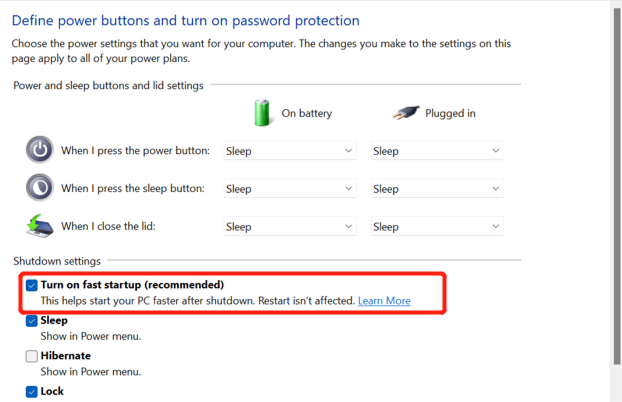Image resolution: width=622 pixels, height=402 pixels.
Task: Click the plugged in power plug icon
Action: tap(403, 113)
